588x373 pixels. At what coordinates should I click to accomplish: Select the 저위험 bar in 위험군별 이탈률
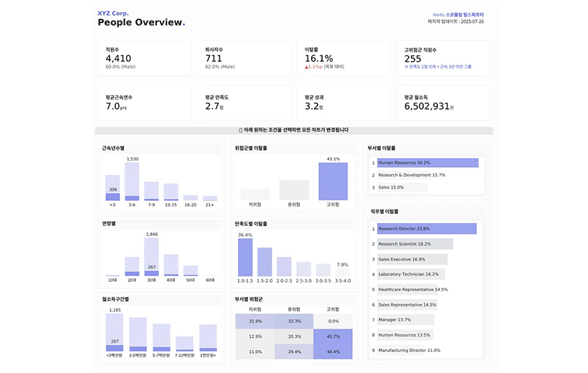pyautogui.click(x=255, y=194)
